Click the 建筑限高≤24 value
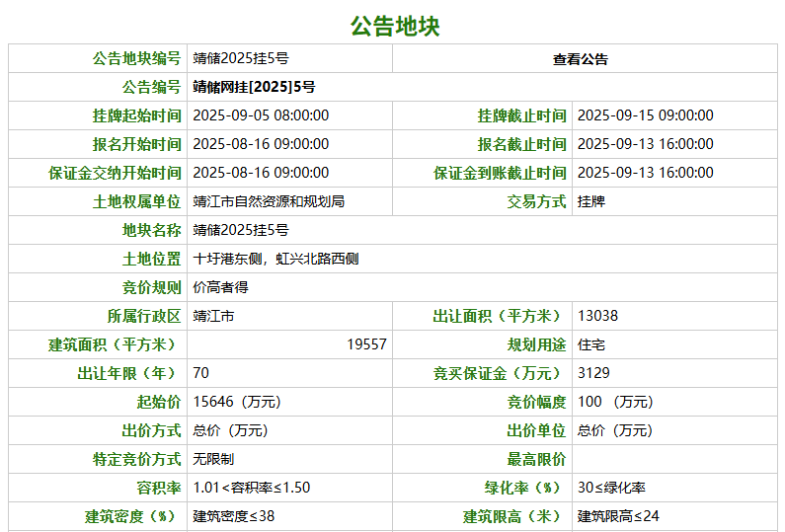 (618, 516)
